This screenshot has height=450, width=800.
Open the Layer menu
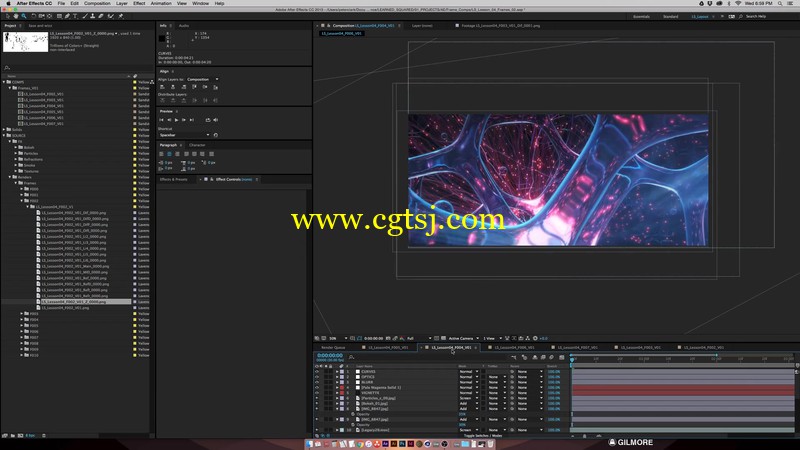[122, 4]
